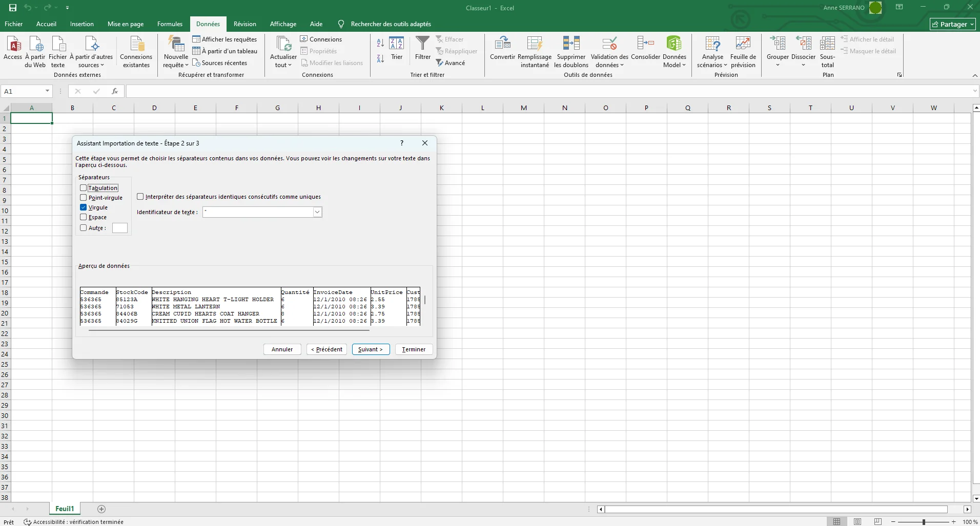Click the zoom out minus button
980x526 pixels.
893,522
